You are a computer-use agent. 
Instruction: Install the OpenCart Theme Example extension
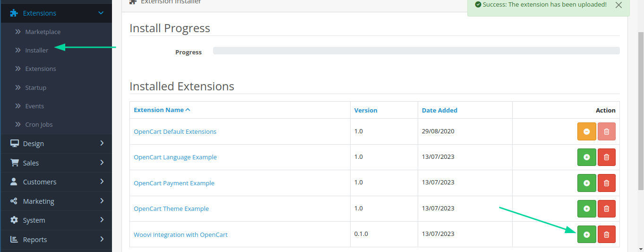point(586,209)
